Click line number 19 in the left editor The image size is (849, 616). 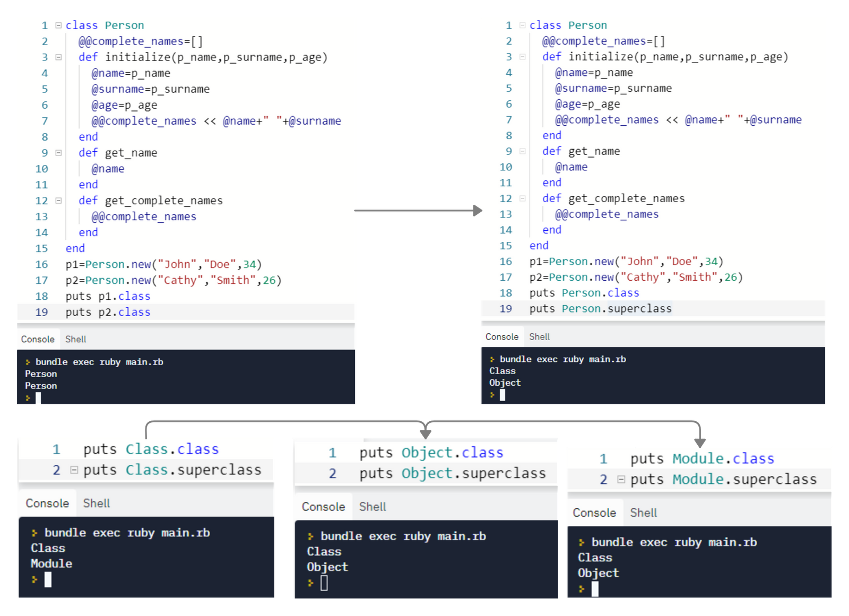[41, 313]
